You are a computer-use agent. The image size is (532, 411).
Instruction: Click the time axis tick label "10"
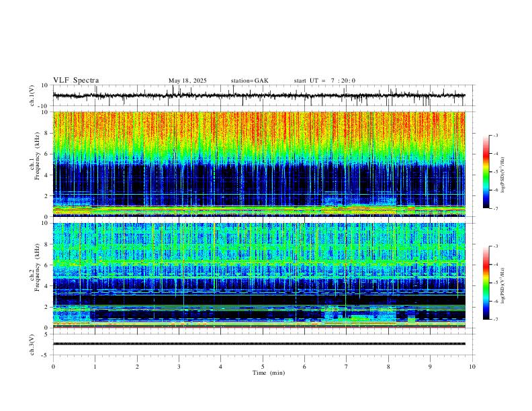click(x=472, y=367)
